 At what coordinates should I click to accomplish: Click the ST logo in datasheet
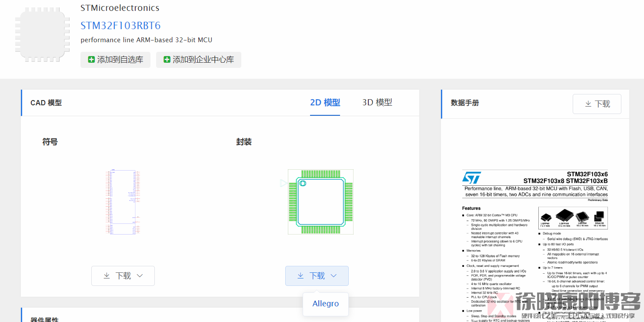[x=472, y=177]
